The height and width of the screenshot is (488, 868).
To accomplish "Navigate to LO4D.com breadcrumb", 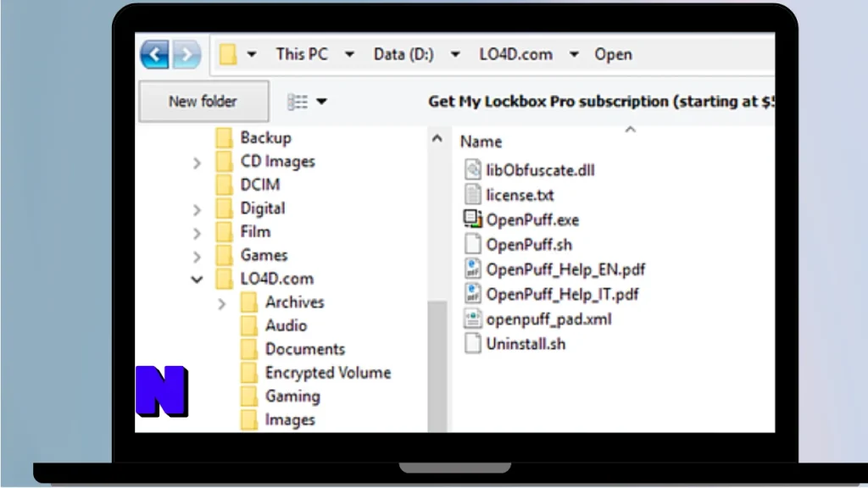I will (516, 54).
